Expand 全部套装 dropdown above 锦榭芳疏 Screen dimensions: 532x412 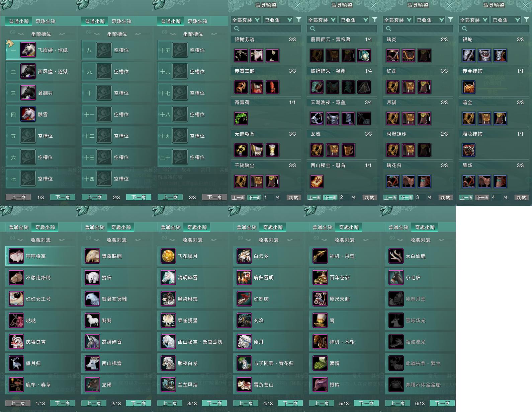point(246,20)
